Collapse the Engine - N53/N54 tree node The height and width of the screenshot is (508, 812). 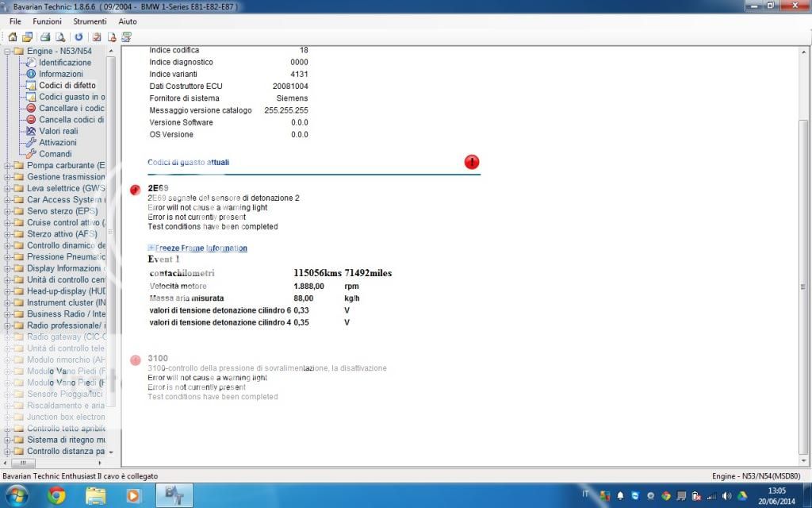tap(8, 52)
